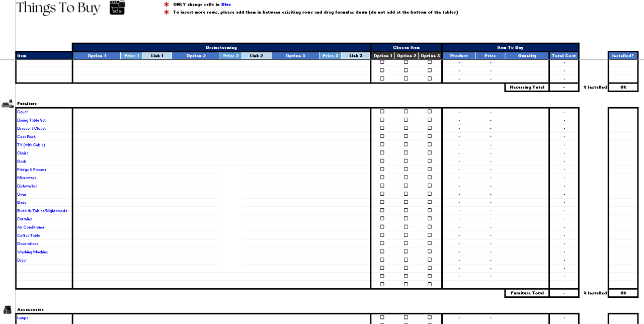Tick the Option 1 checkbox for Couch
This screenshot has height=324, width=644.
click(382, 112)
